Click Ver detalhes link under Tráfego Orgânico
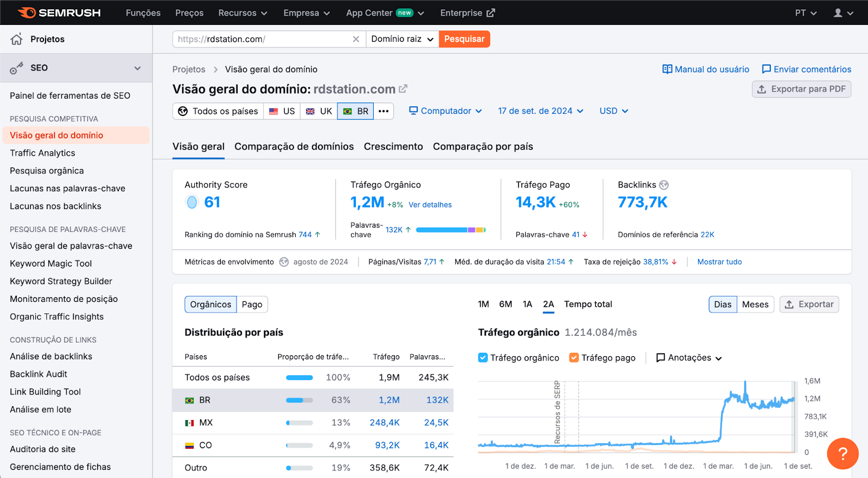The image size is (868, 478). (x=430, y=205)
